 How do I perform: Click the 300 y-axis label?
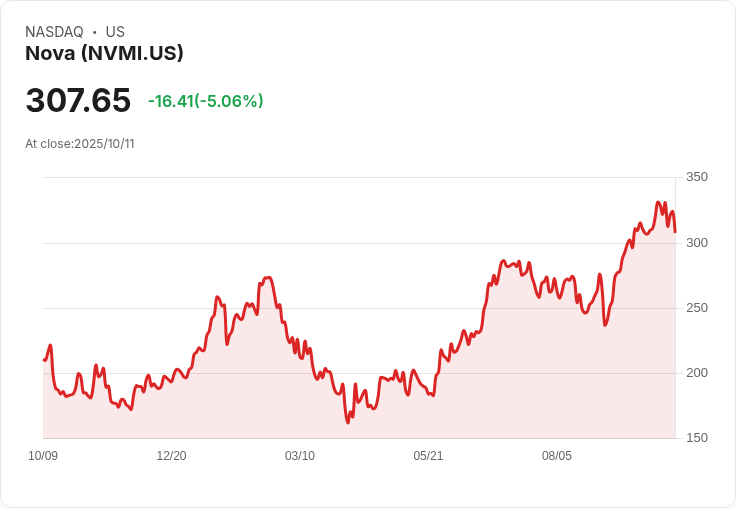(696, 243)
